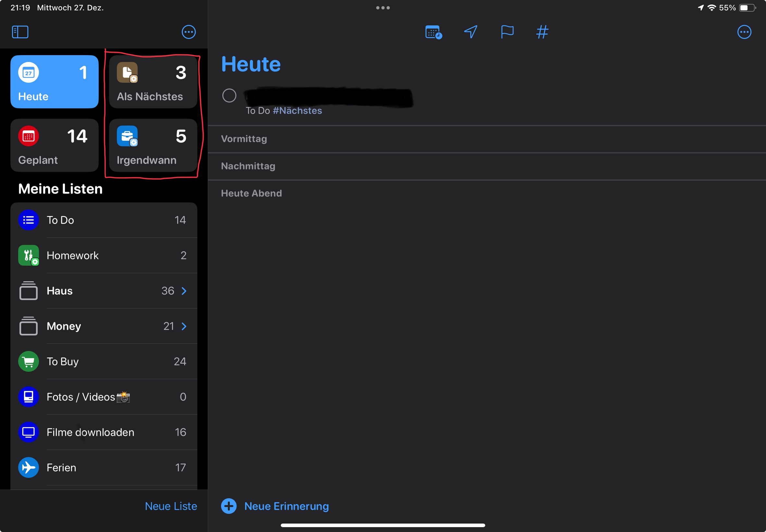Tap the blue plus new reminder icon
The height and width of the screenshot is (532, 766).
coord(229,506)
